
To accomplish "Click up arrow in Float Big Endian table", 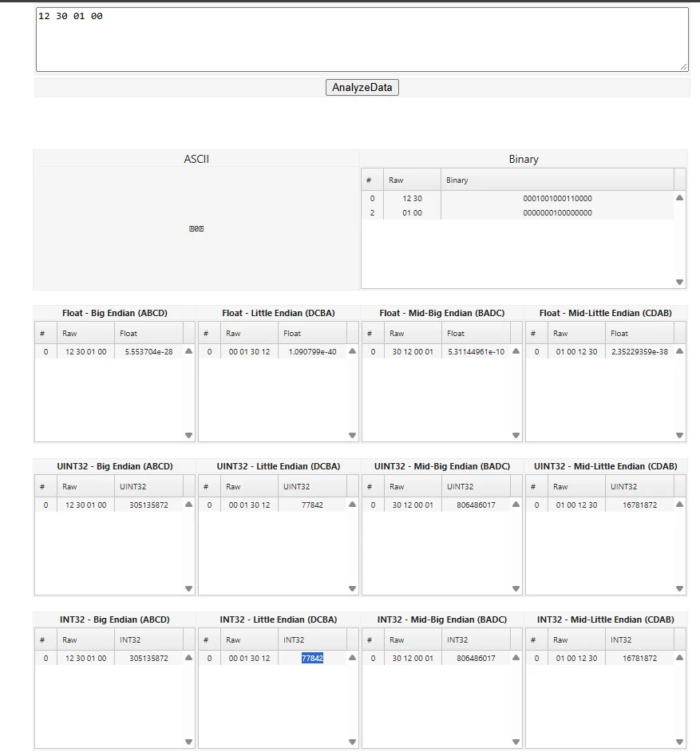I will 188,351.
